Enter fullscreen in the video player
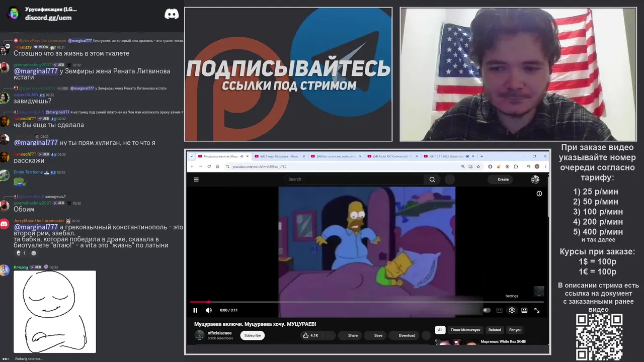The width and height of the screenshot is (644, 362). [537, 310]
